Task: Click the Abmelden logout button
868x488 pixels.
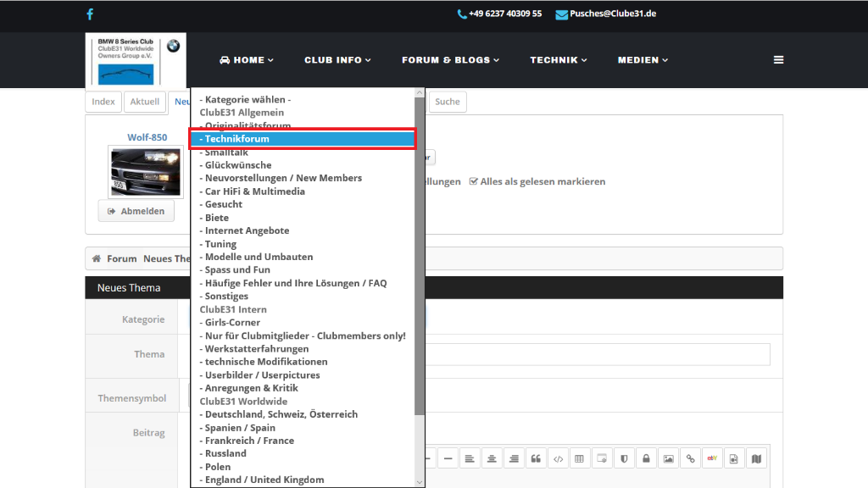Action: [136, 211]
